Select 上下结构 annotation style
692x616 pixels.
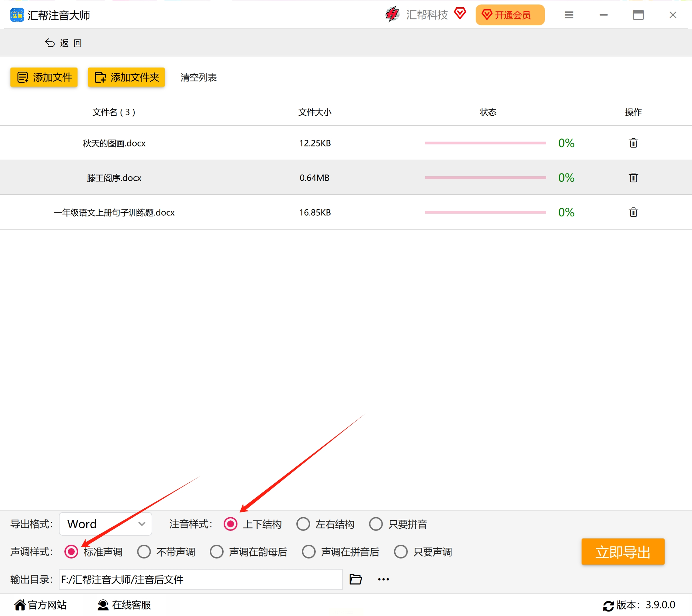(231, 524)
